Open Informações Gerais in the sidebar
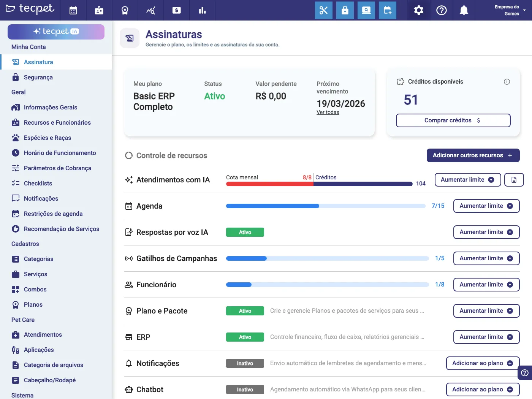 56,107
